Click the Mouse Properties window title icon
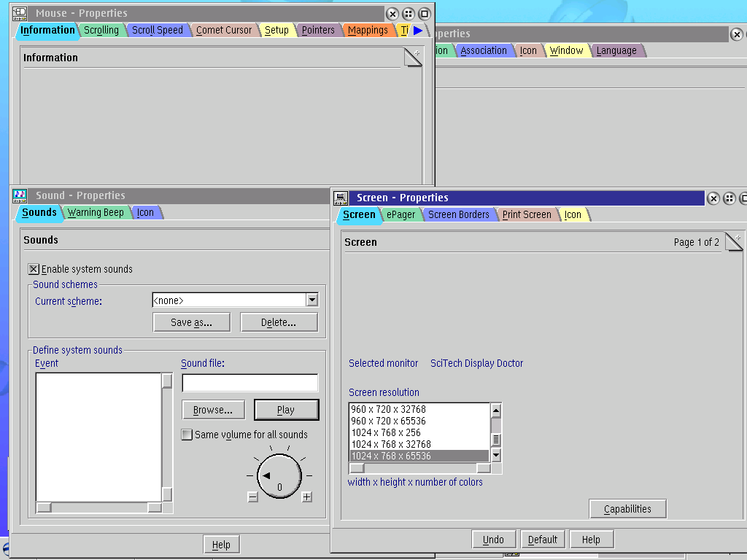Image resolution: width=747 pixels, height=560 pixels. 20,13
